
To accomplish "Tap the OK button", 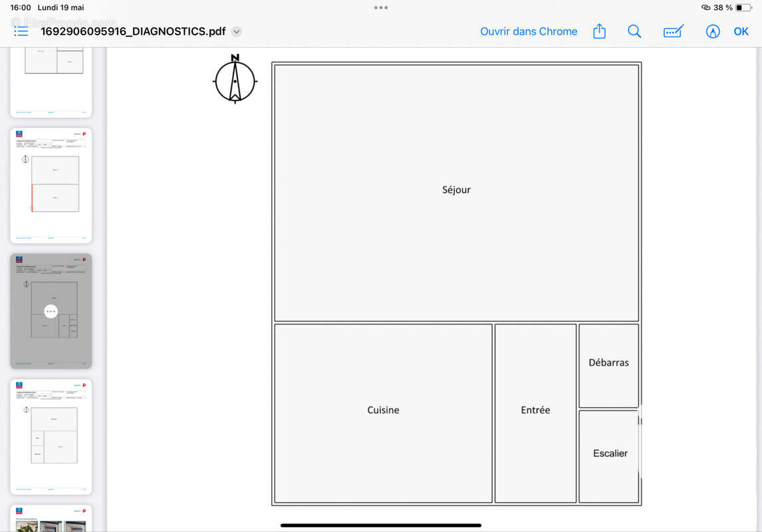I will click(741, 31).
